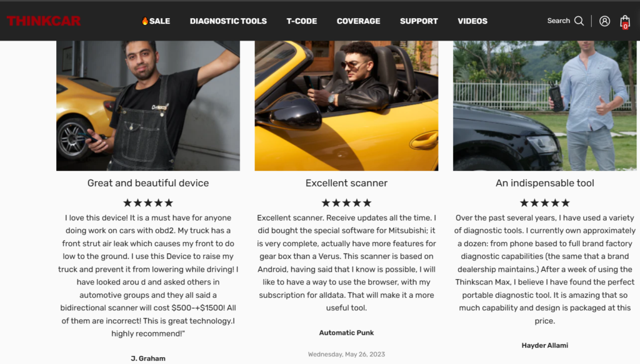Screen dimensions: 640x364
Task: Click the star rating under Excellent scanner
Action: pyautogui.click(x=346, y=202)
